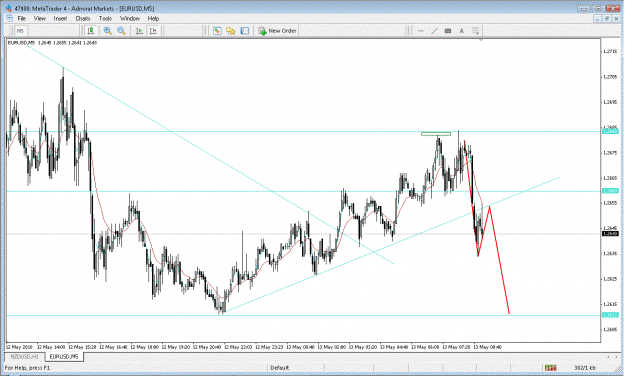Click the chart document icon beside File
The image size is (625, 376).
click(10, 18)
